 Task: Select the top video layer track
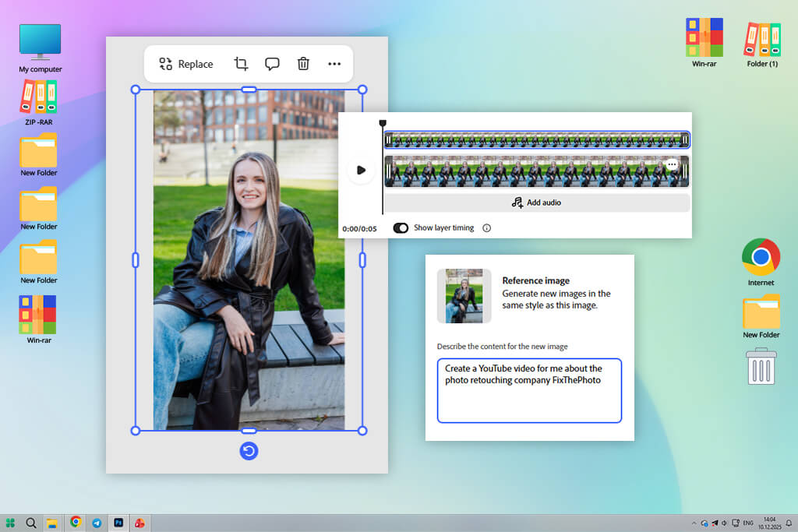coord(536,140)
